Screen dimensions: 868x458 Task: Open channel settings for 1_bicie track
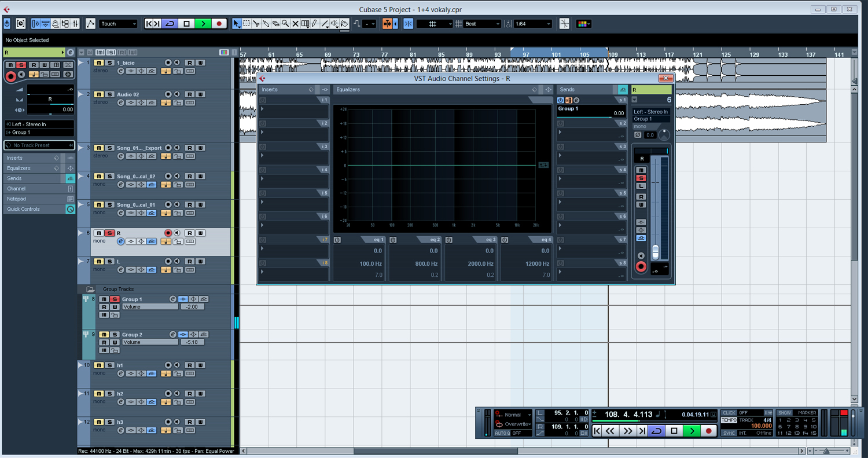[121, 71]
